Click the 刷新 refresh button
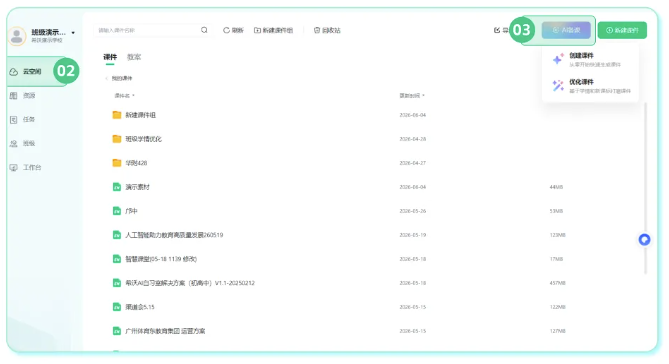 point(233,30)
